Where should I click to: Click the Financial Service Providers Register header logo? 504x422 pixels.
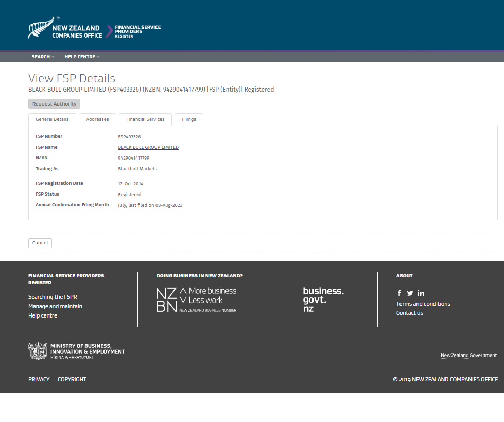point(138,31)
